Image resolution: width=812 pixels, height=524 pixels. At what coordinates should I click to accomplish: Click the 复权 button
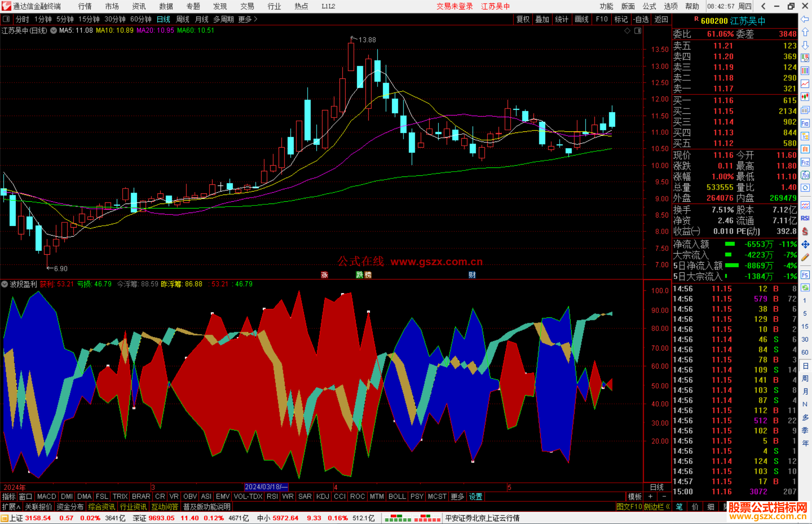(x=523, y=19)
